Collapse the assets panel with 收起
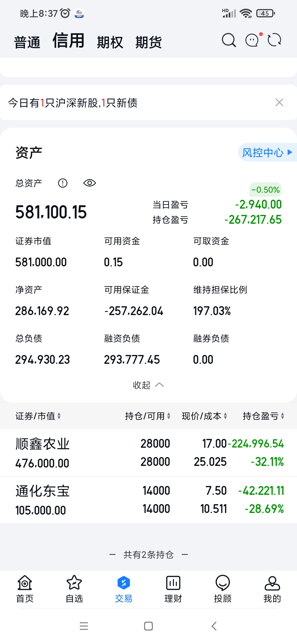This screenshot has width=297, height=644. [x=148, y=385]
